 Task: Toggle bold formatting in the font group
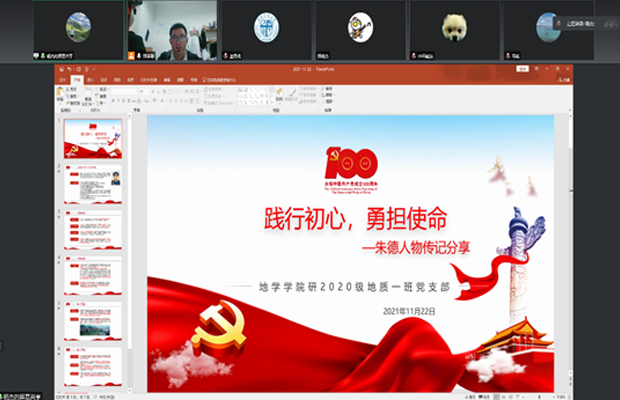(x=115, y=100)
